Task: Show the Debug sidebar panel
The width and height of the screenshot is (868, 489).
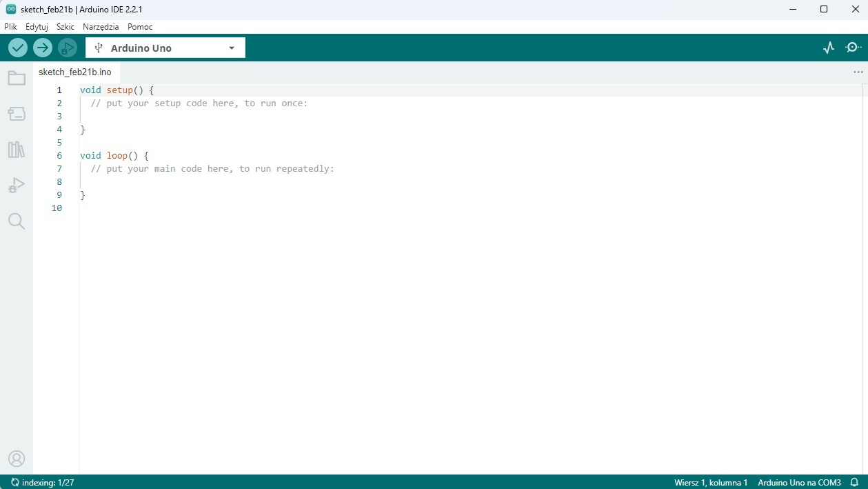Action: pos(17,186)
